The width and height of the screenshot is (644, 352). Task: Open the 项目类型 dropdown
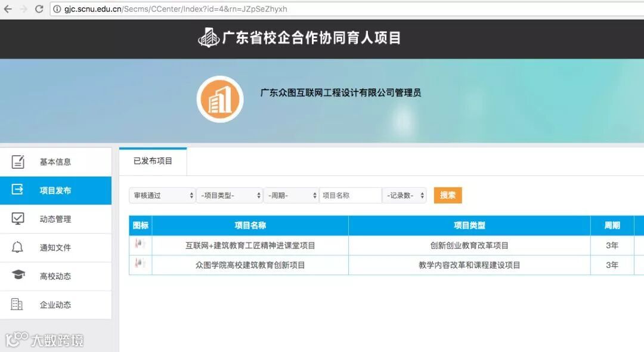tap(230, 196)
